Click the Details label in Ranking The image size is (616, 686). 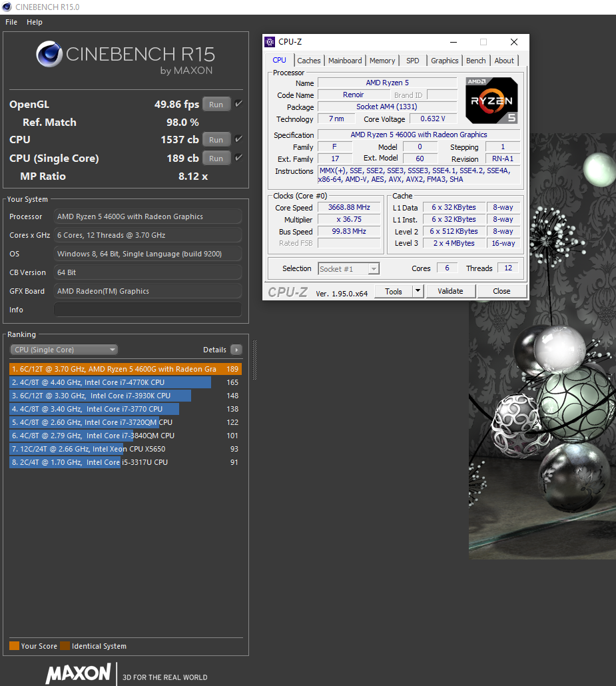pyautogui.click(x=214, y=350)
